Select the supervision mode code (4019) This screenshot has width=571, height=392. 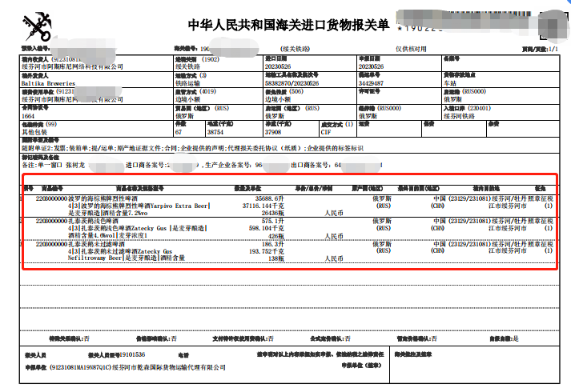point(207,91)
